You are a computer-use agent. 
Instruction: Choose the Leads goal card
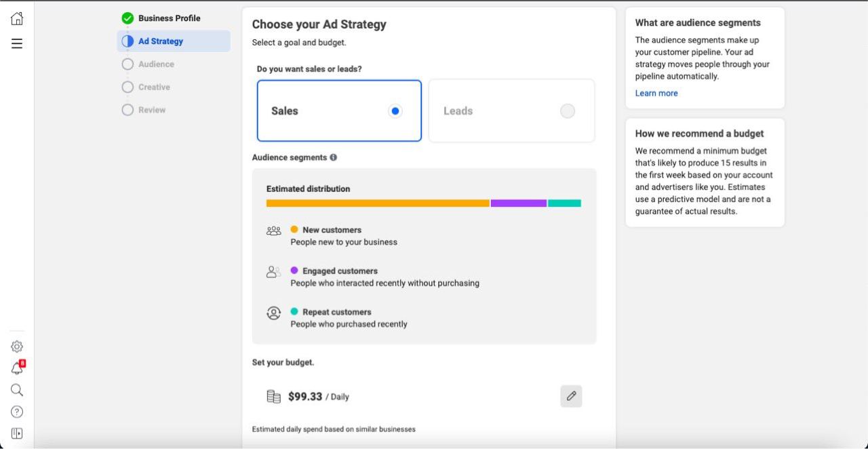coord(512,111)
